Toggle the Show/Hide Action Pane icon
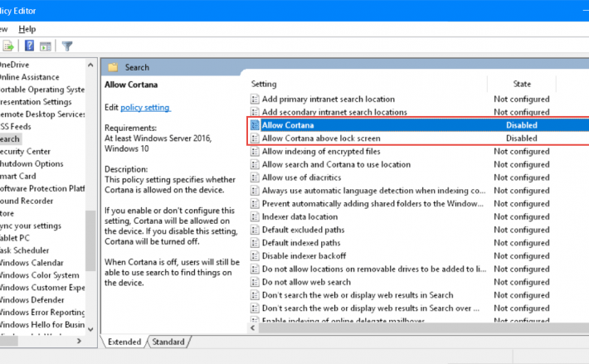 click(x=46, y=46)
